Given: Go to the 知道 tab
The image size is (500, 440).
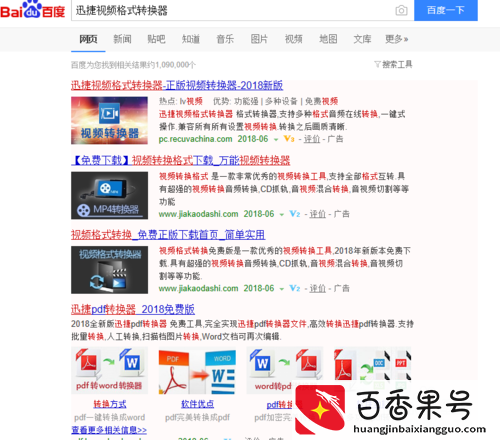Looking at the screenshot, I should pos(191,39).
